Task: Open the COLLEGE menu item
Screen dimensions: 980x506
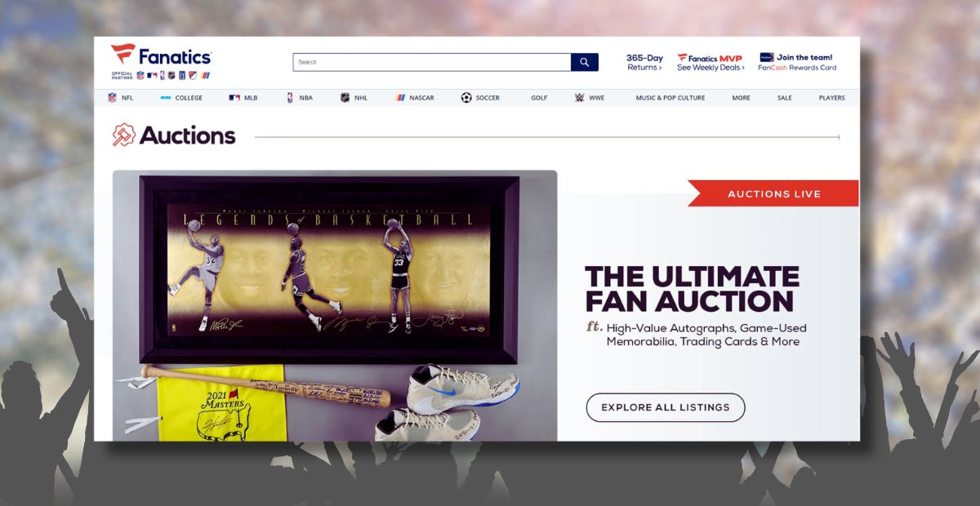Action: coord(189,98)
